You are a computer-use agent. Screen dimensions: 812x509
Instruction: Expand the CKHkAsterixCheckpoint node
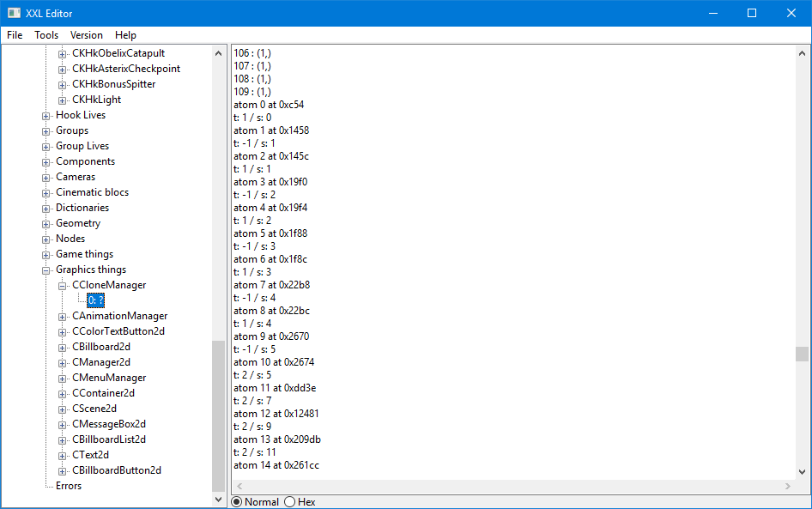(62, 70)
